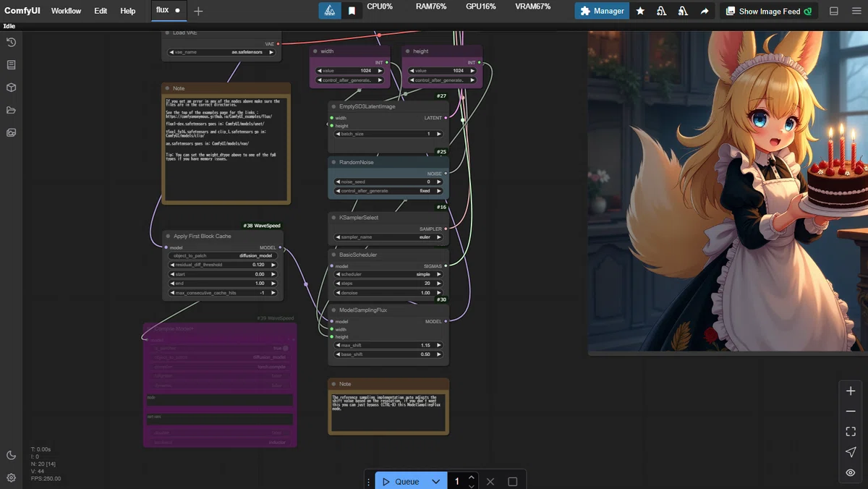This screenshot has height=489, width=868.
Task: Click the #38 WaveSpeed node badge
Action: (262, 226)
